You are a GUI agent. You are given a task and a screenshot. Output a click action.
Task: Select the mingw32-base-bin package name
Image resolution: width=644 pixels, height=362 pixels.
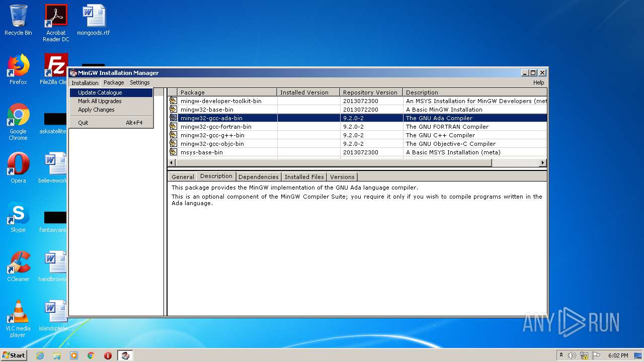(x=207, y=110)
